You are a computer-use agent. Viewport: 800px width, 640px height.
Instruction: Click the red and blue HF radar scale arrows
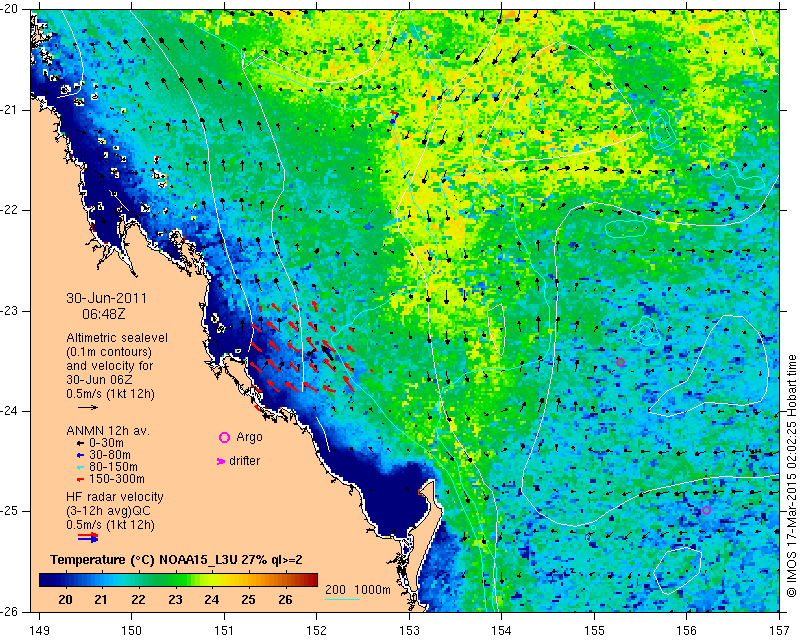[88, 537]
